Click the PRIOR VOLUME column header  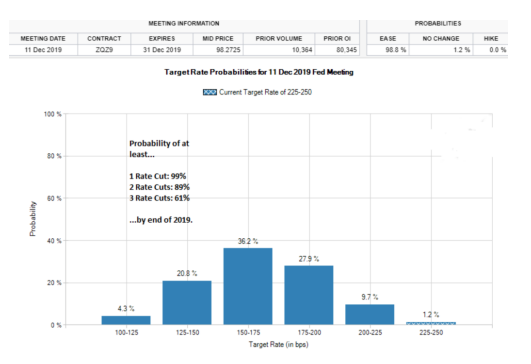click(279, 39)
